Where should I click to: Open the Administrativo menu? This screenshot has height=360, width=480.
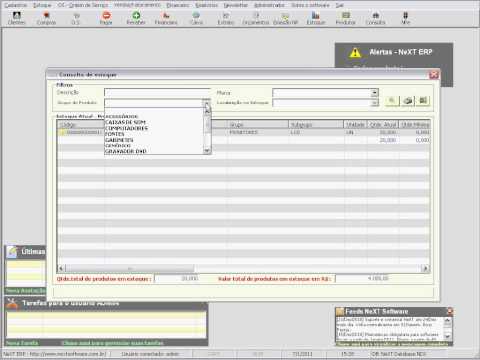coord(269,5)
